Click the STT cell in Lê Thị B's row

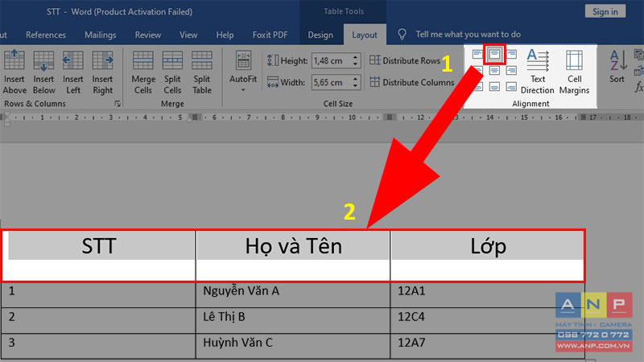pyautogui.click(x=98, y=320)
